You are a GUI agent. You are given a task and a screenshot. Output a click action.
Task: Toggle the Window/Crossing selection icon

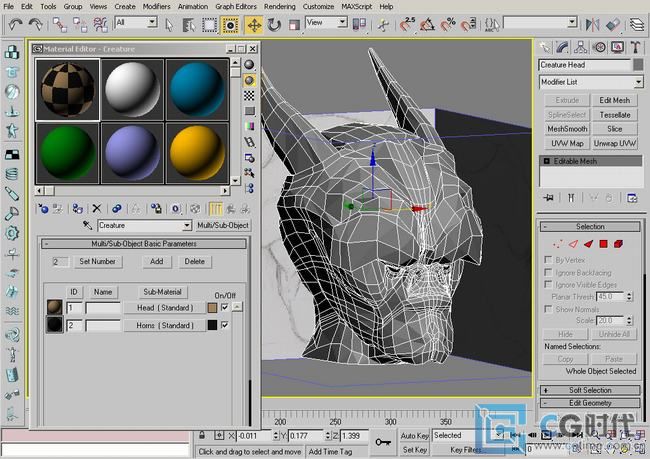tap(230, 25)
